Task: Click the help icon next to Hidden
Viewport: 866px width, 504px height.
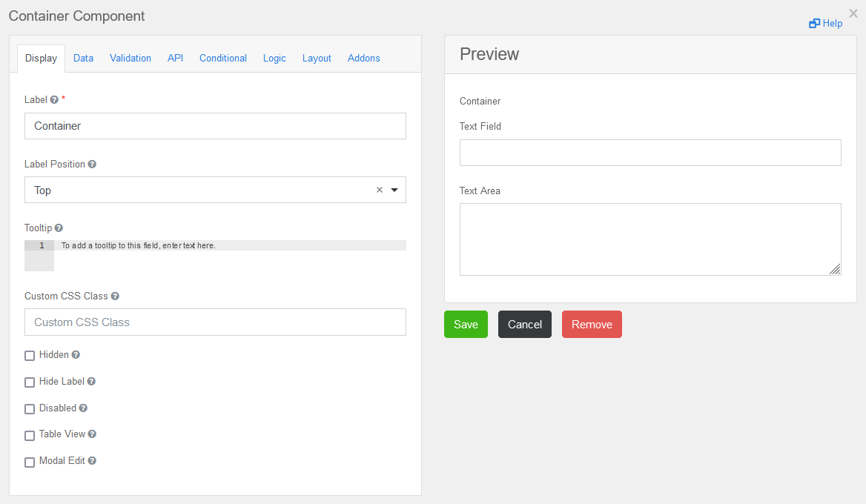Action: coord(76,355)
